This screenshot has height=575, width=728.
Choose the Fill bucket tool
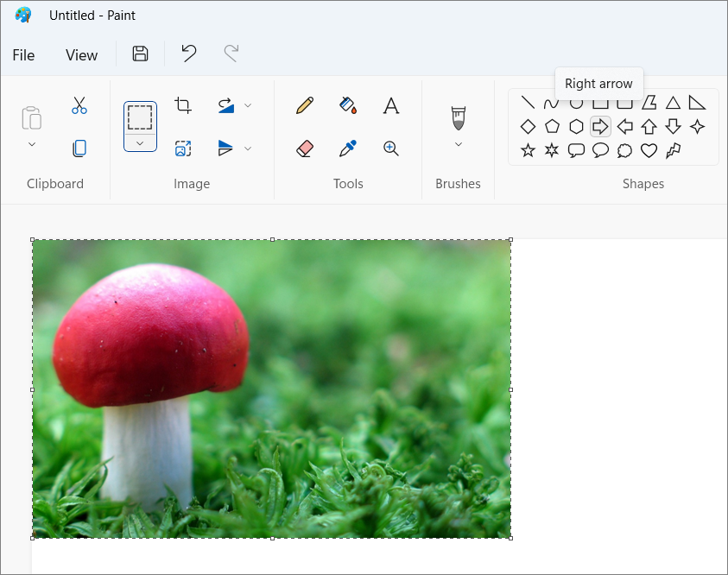[348, 105]
